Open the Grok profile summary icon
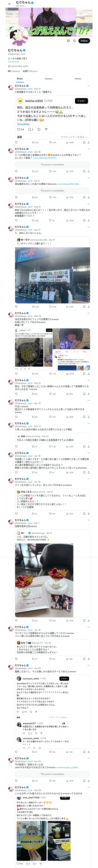This screenshot has width=98, height=868. [x=68, y=41]
